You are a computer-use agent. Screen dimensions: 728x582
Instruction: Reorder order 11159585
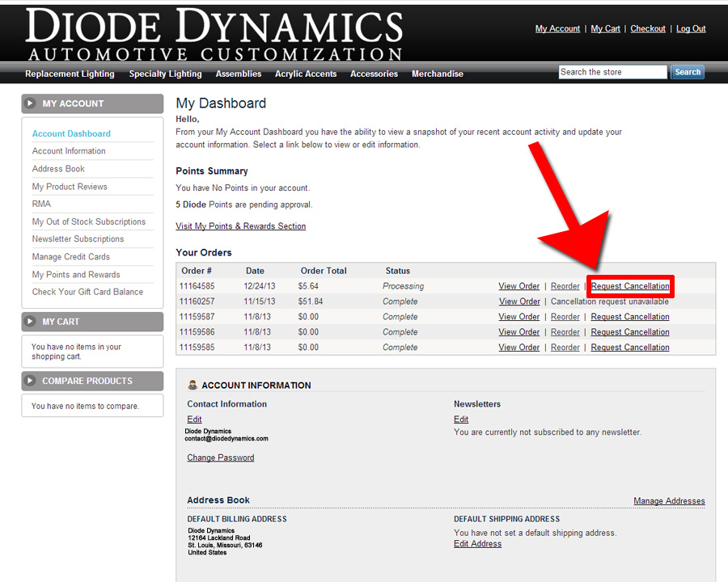[x=565, y=347]
